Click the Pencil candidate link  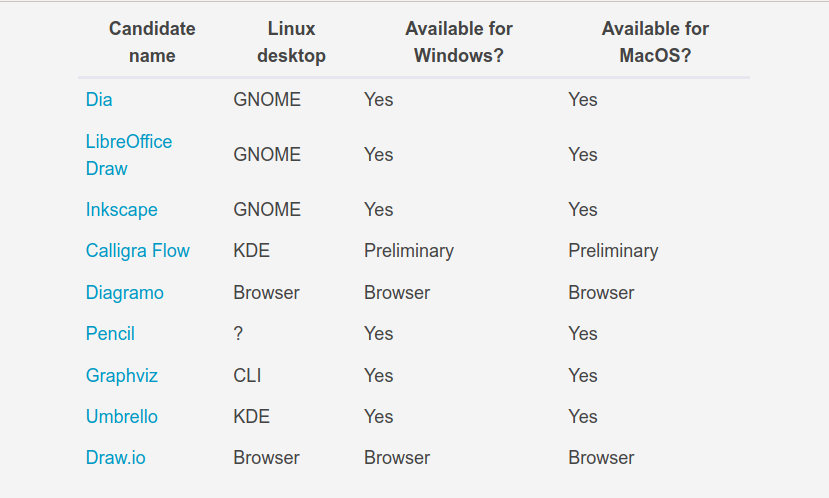click(x=110, y=334)
